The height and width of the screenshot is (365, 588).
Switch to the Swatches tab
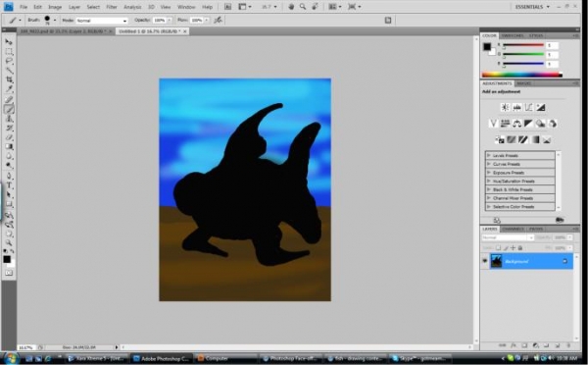pyautogui.click(x=513, y=35)
